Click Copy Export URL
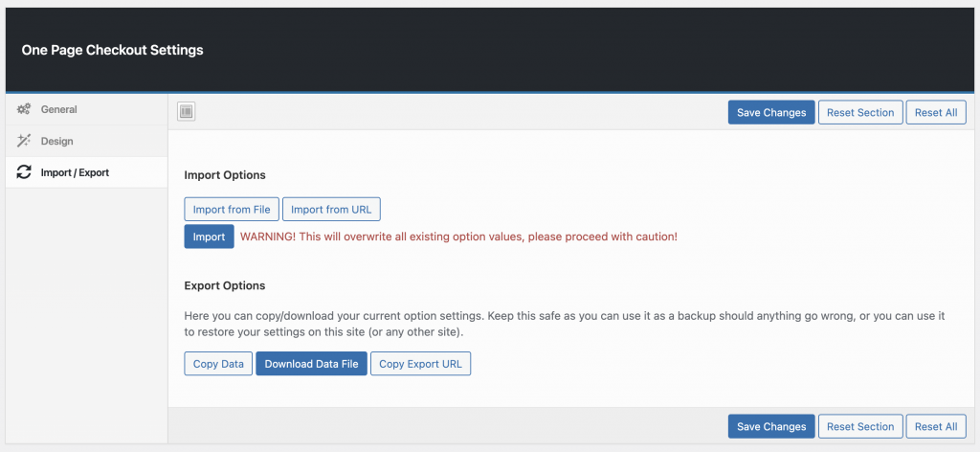The height and width of the screenshot is (452, 980). point(421,364)
